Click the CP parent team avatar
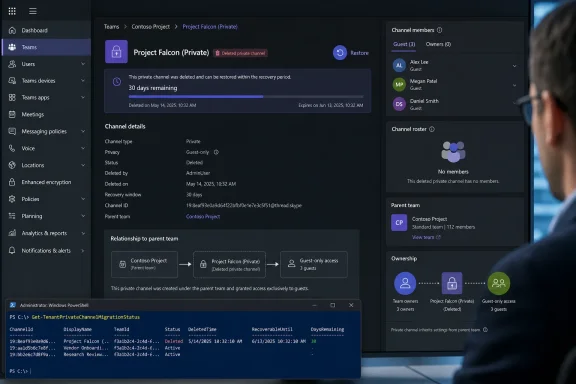Image resolution: width=576 pixels, height=384 pixels. (399, 223)
